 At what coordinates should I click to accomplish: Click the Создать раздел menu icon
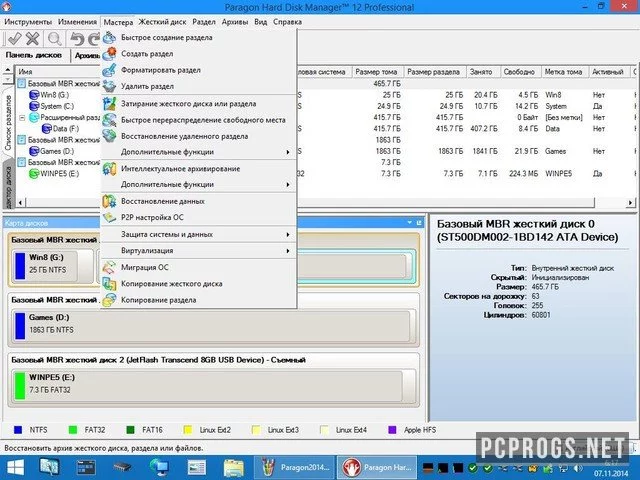pyautogui.click(x=109, y=53)
